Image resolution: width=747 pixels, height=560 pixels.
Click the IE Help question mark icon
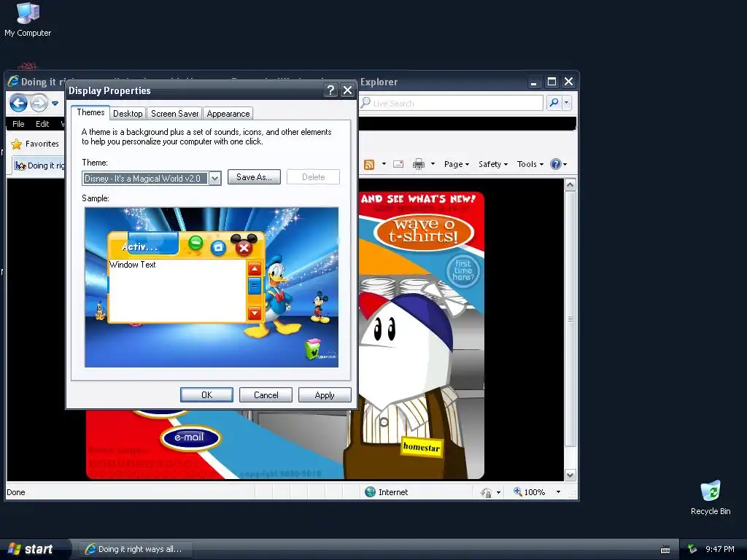[555, 164]
